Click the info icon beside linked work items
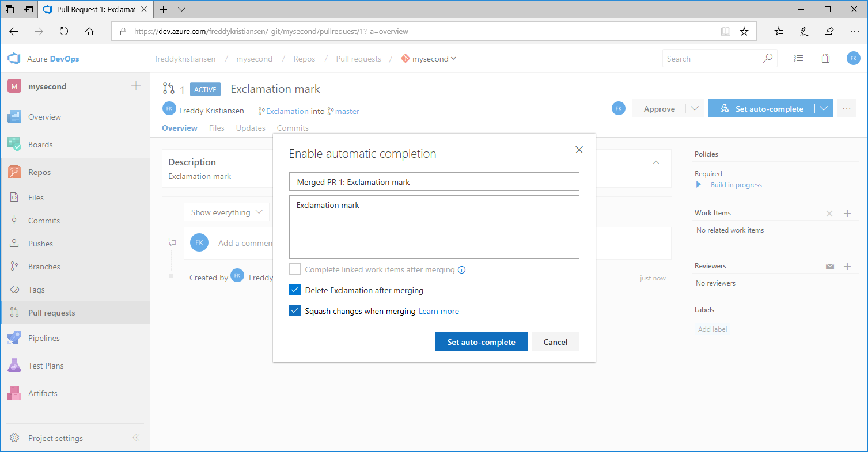This screenshot has height=452, width=868. [461, 269]
